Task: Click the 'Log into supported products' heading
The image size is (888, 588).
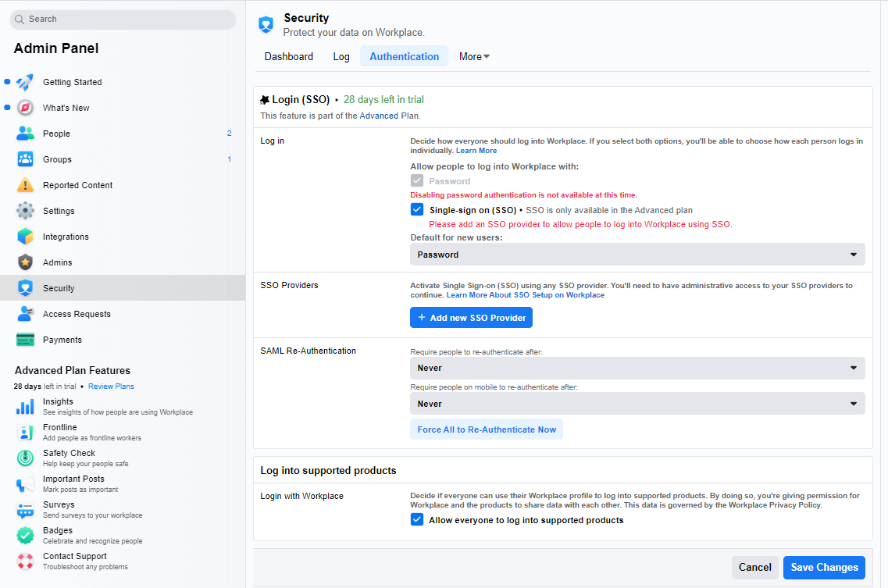Action: [x=328, y=471]
